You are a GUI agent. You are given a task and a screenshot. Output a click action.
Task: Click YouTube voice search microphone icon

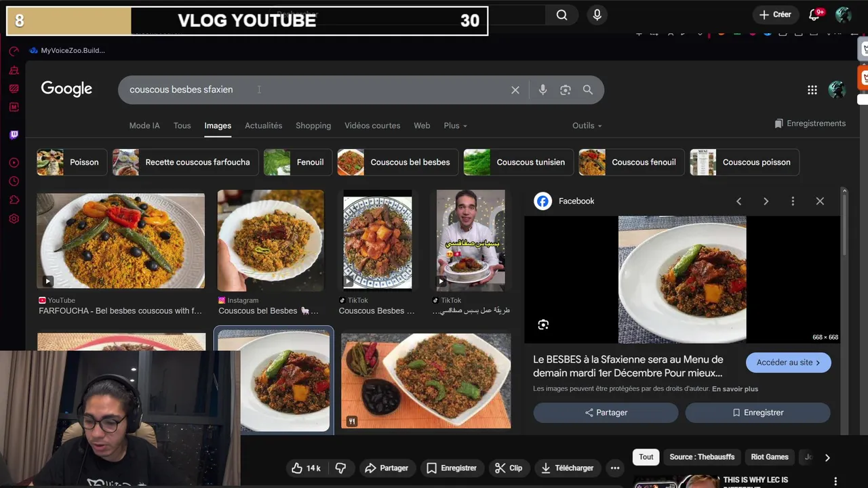click(597, 15)
